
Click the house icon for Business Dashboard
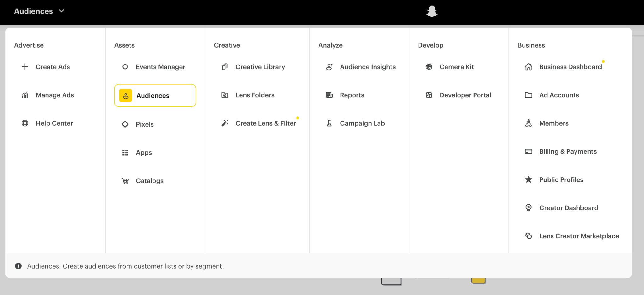pyautogui.click(x=529, y=67)
